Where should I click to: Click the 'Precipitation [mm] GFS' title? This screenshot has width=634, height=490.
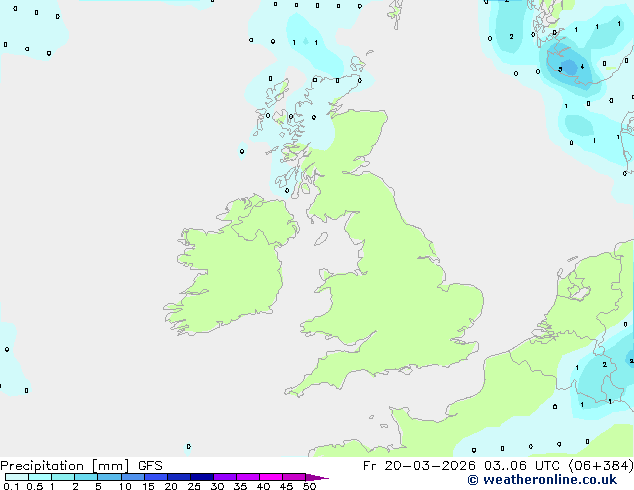click(81, 466)
